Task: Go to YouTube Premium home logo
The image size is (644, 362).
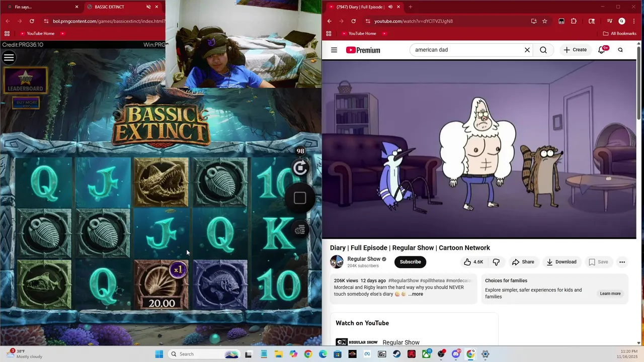Action: [363, 50]
